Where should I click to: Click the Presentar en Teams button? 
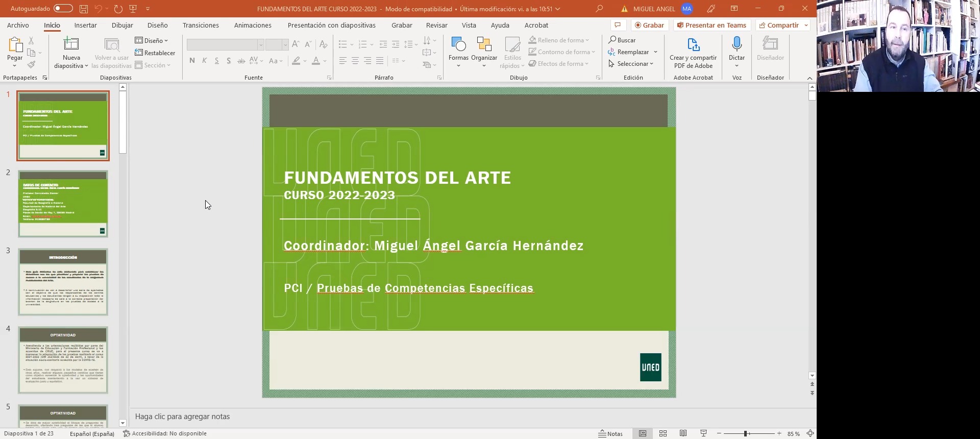pos(712,25)
